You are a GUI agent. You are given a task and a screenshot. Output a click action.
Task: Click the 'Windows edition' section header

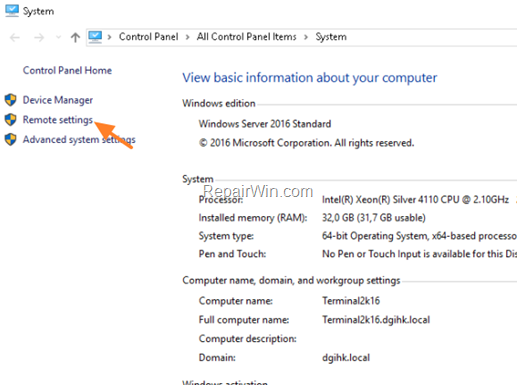(x=219, y=103)
